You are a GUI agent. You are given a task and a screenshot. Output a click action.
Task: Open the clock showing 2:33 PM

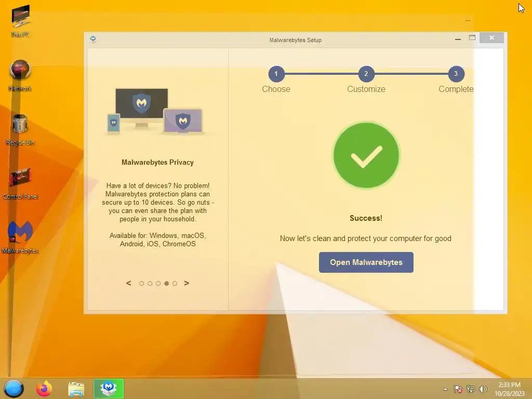(x=509, y=389)
